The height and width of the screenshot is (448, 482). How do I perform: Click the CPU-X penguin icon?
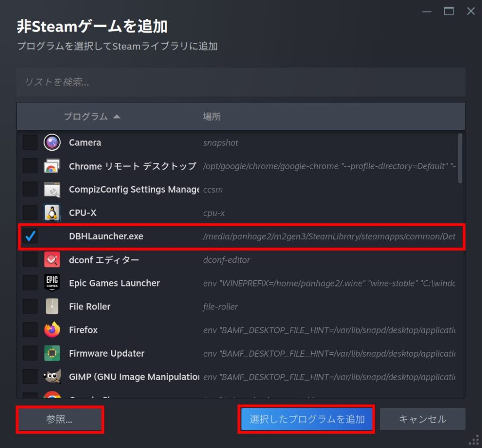coord(52,212)
